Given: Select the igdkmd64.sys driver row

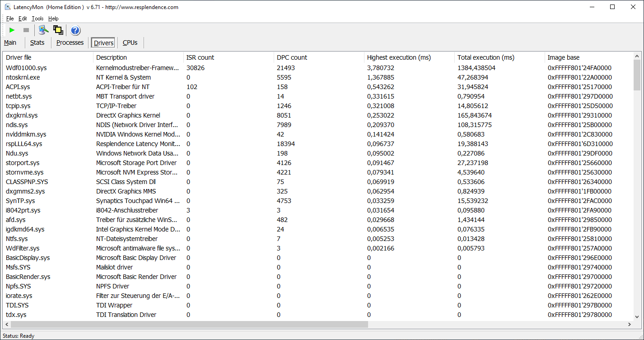Looking at the screenshot, I should (318, 229).
